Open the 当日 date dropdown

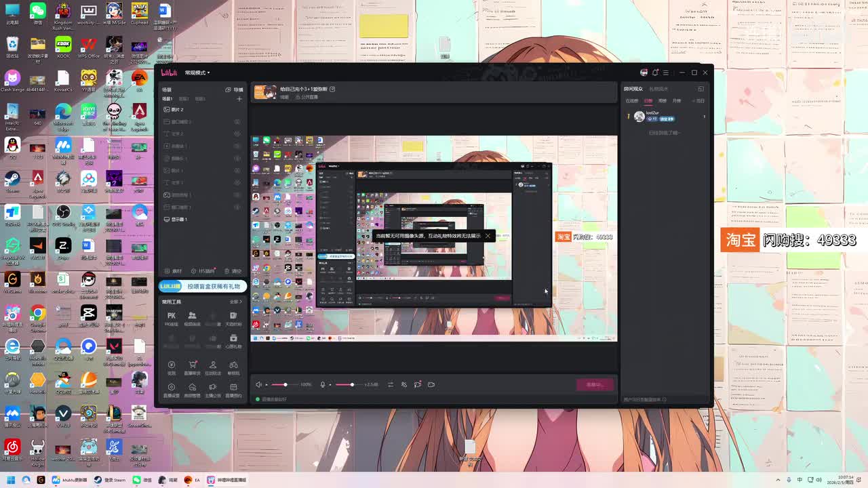(698, 101)
